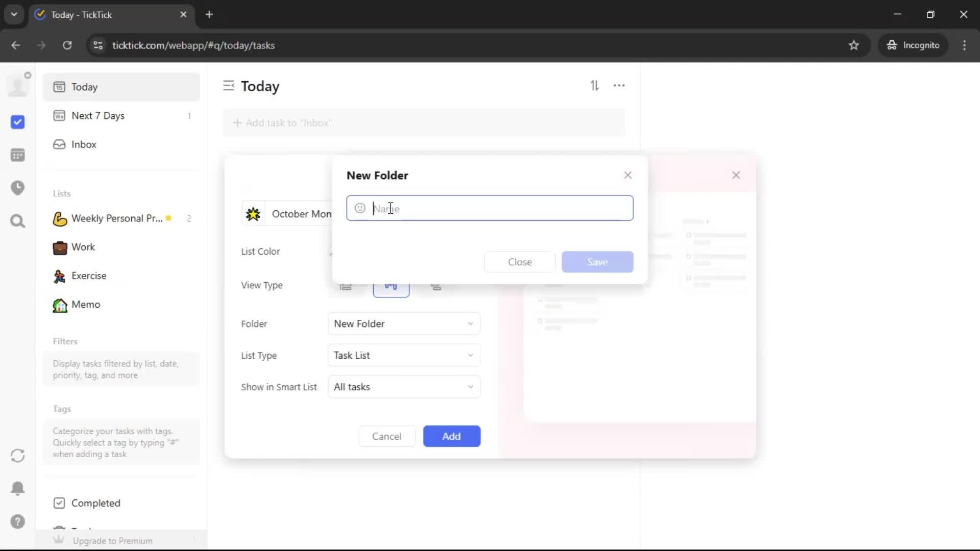This screenshot has width=980, height=551.
Task: Select the Timeline view type option
Action: coord(436,288)
